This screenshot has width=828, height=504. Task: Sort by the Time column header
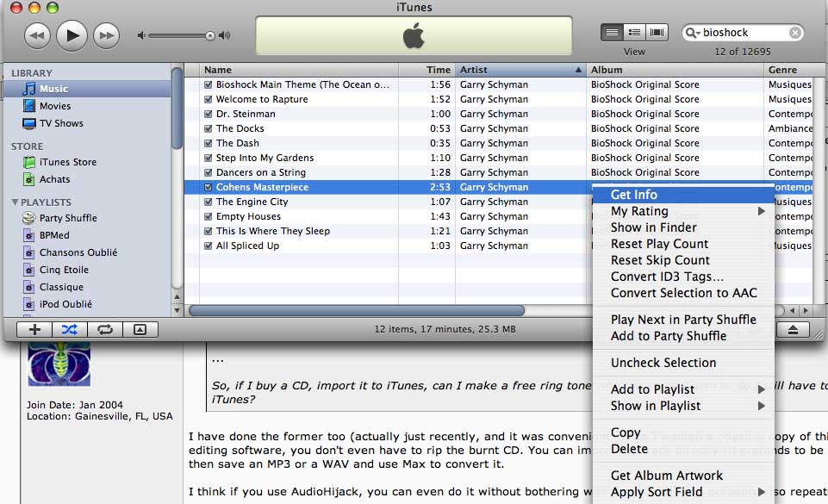426,70
